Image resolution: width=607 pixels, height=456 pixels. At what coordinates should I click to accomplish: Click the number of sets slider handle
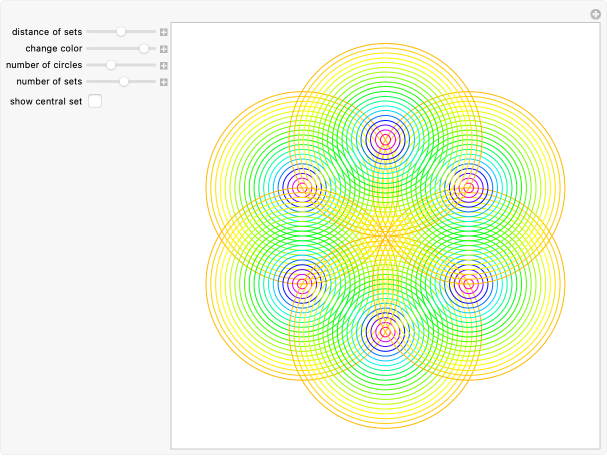point(124,81)
